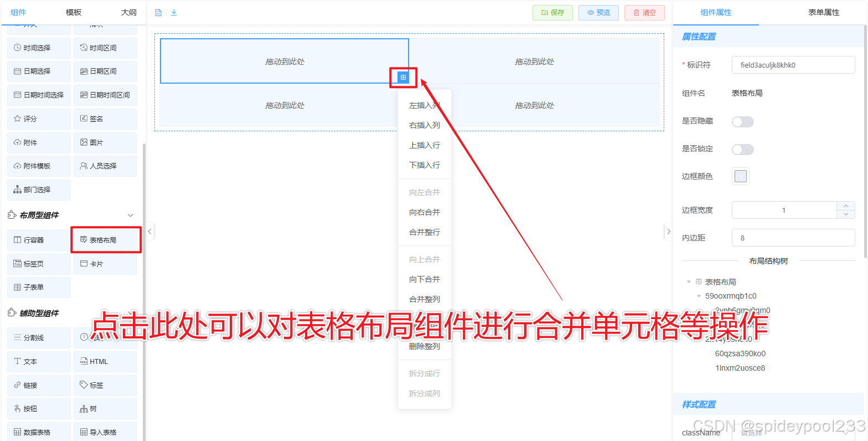Choose the 按钮 button component

click(39, 409)
